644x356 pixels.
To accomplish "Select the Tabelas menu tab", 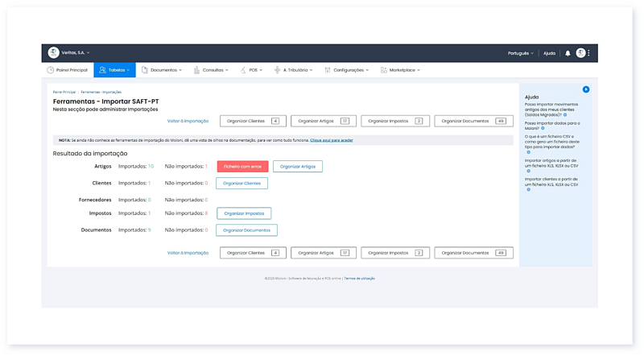I will pyautogui.click(x=114, y=70).
